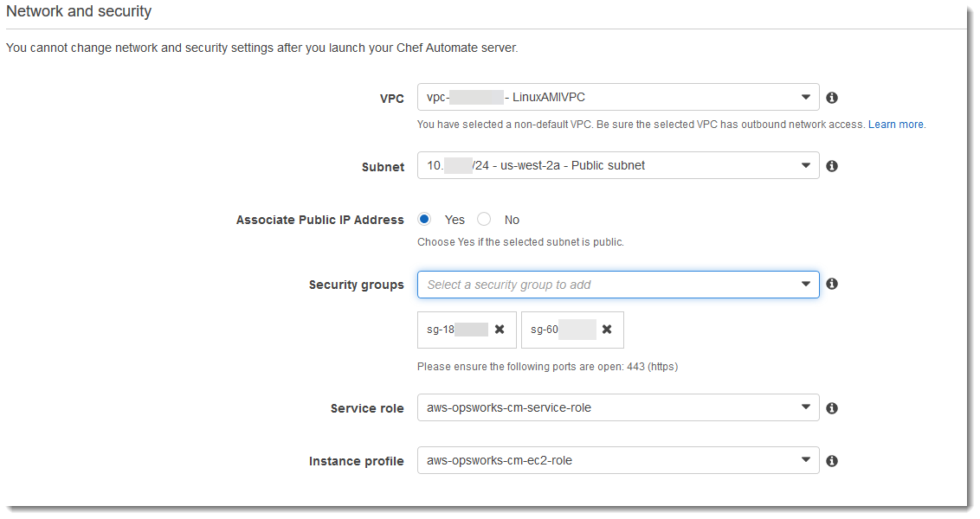Remove the sg-18 security group tag
980x519 pixels.
pos(500,330)
